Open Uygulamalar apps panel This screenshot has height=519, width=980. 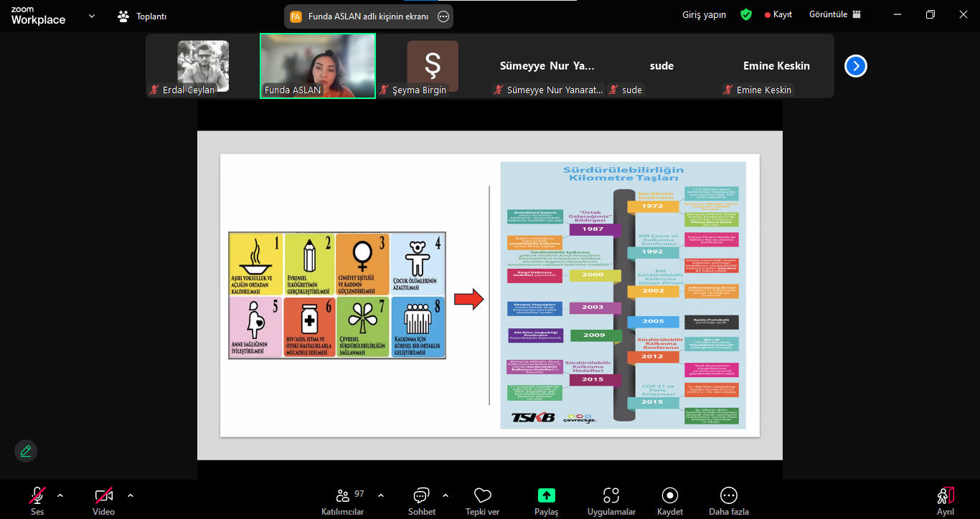click(611, 500)
